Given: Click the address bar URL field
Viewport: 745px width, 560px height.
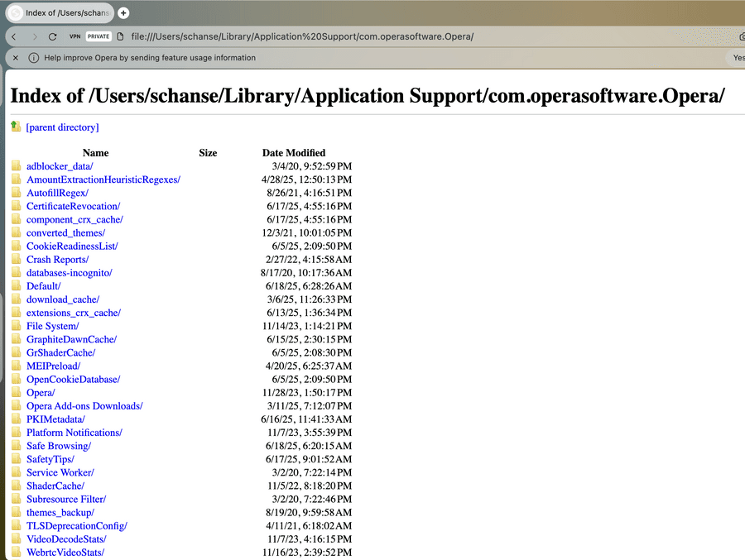Looking at the screenshot, I should 302,36.
